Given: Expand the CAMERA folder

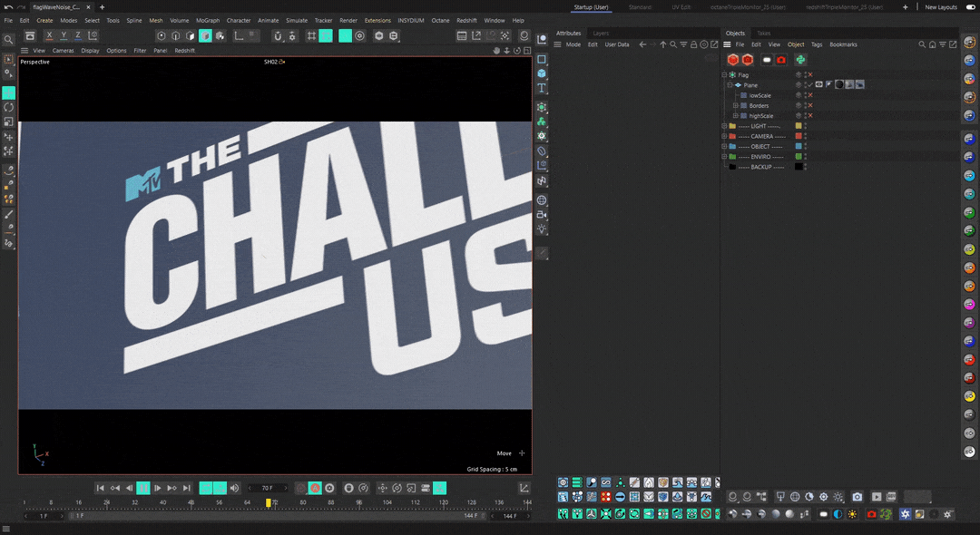Looking at the screenshot, I should (x=724, y=136).
